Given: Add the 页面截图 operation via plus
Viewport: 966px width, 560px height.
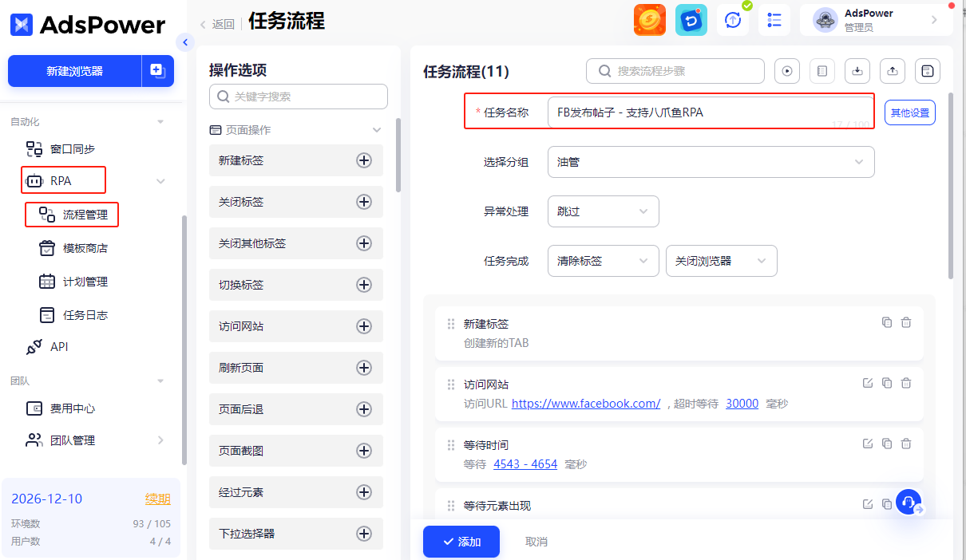Looking at the screenshot, I should click(x=364, y=451).
